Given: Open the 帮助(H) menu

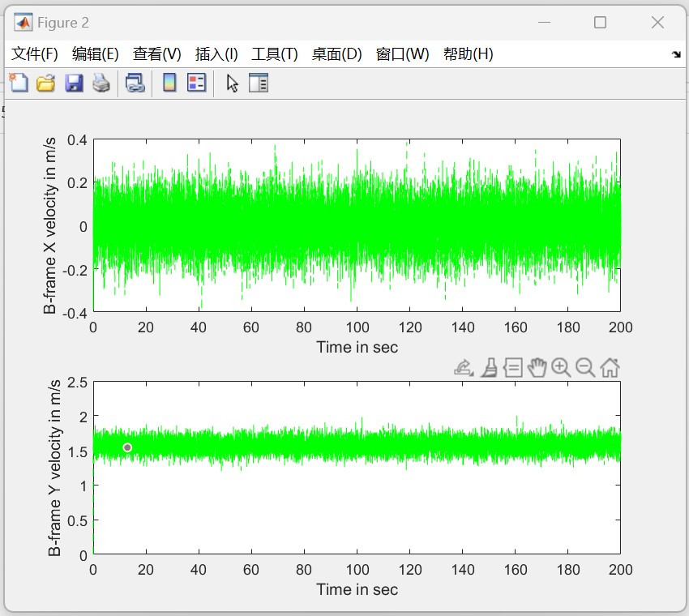Looking at the screenshot, I should tap(469, 54).
